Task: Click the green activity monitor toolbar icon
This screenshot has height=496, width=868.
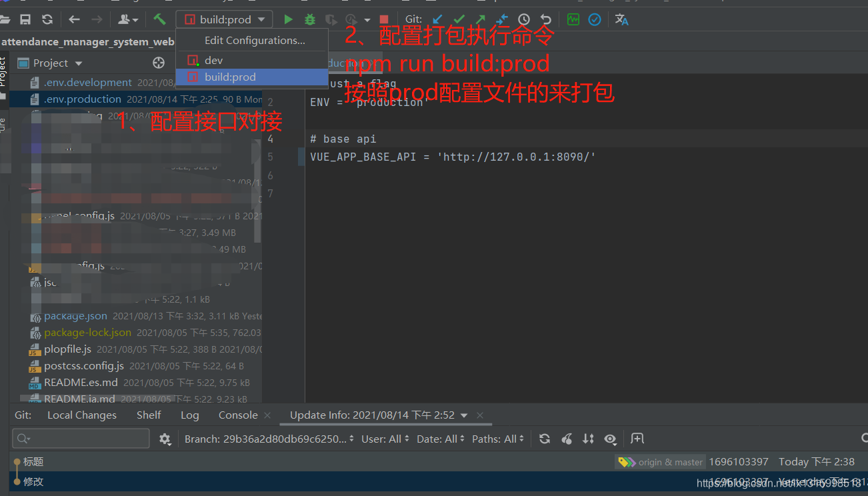Action: click(x=573, y=19)
